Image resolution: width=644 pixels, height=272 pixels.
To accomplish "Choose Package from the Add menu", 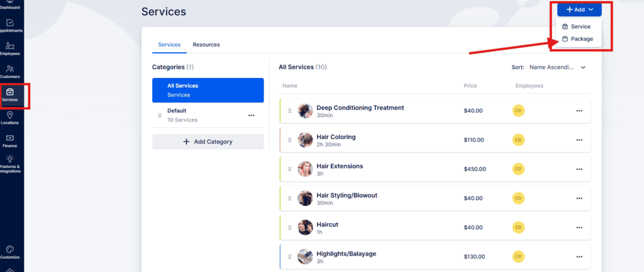I will 577,39.
